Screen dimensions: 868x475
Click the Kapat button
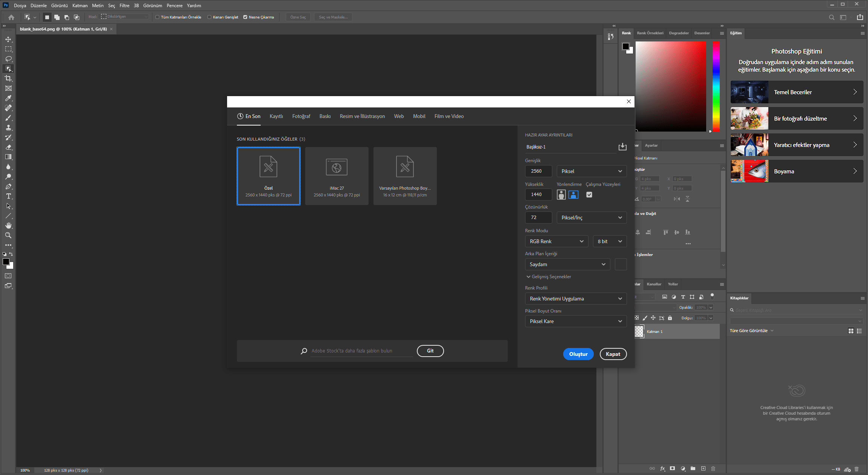[x=613, y=354]
